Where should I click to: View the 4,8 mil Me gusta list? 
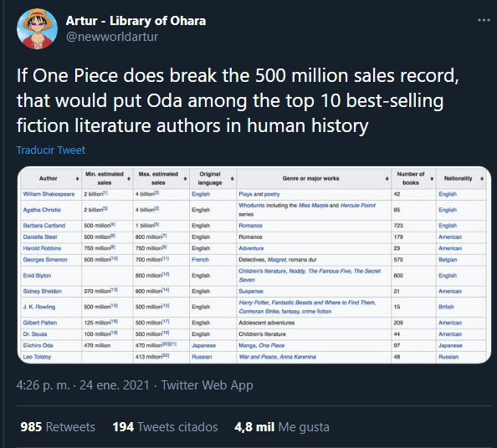(x=282, y=427)
